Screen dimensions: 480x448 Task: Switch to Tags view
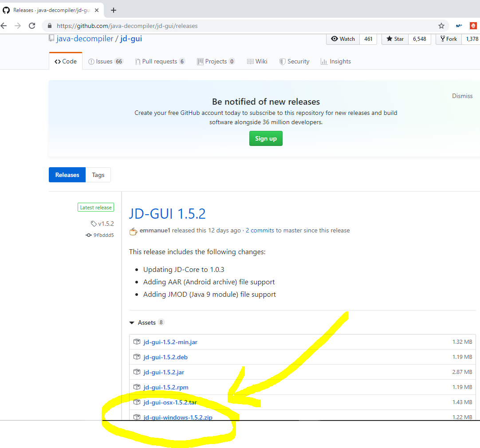98,175
